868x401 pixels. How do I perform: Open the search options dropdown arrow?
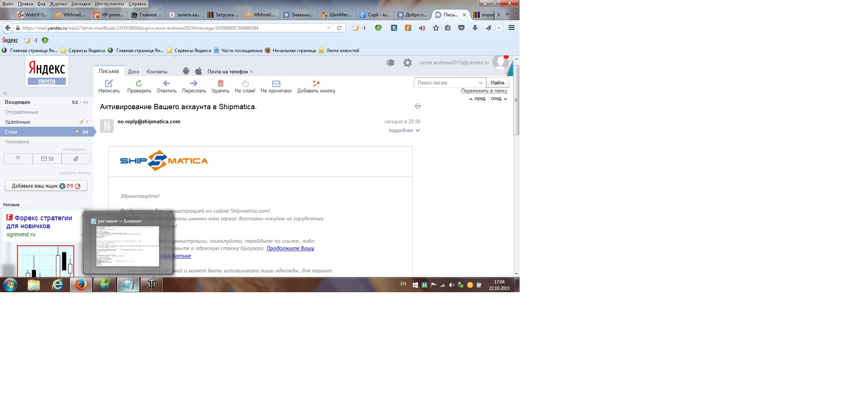click(481, 83)
